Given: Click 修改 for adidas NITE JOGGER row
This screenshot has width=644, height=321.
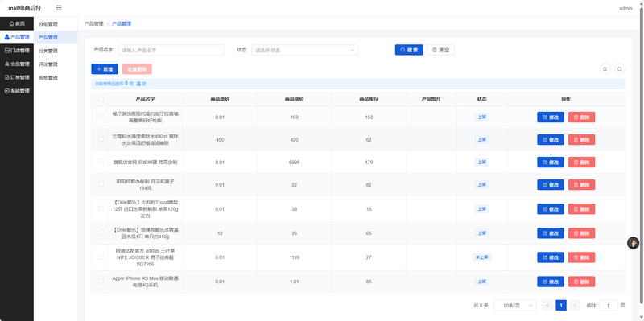Looking at the screenshot, I should [551, 257].
